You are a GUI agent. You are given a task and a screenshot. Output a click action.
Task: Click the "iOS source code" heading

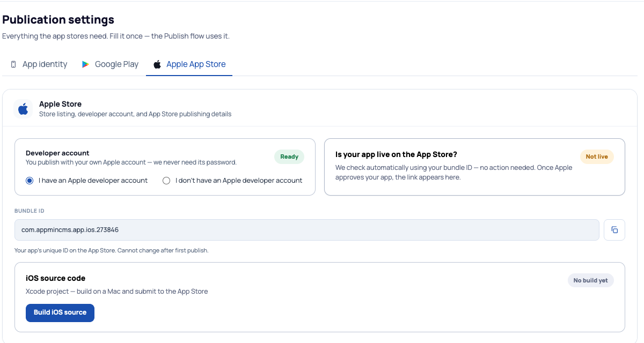click(55, 278)
